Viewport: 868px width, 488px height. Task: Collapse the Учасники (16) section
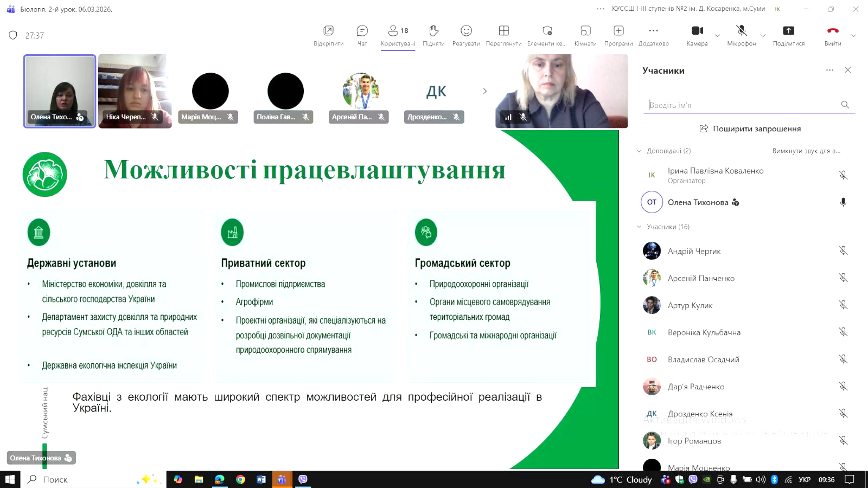[639, 227]
